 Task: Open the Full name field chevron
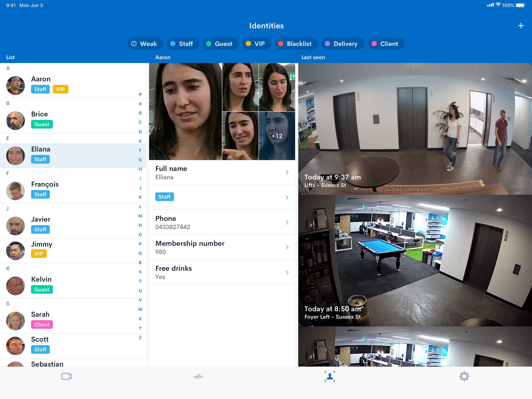click(287, 173)
